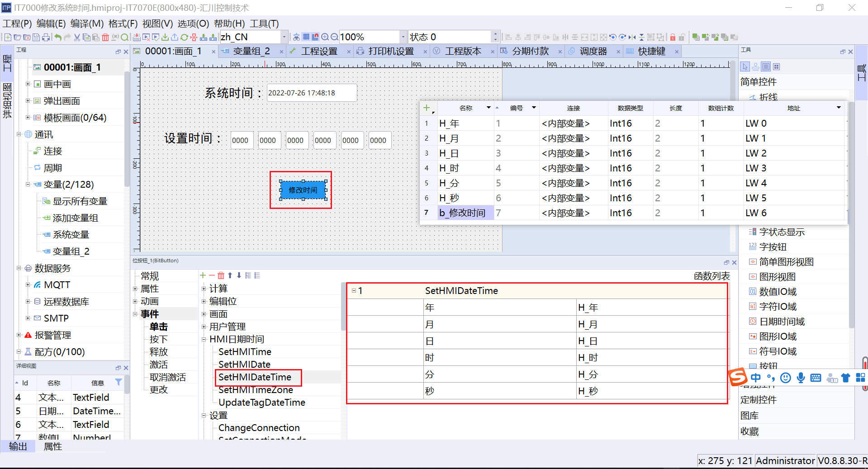The height and width of the screenshot is (469, 868).
Task: Open the 100% zoom level dropdown
Action: point(403,37)
